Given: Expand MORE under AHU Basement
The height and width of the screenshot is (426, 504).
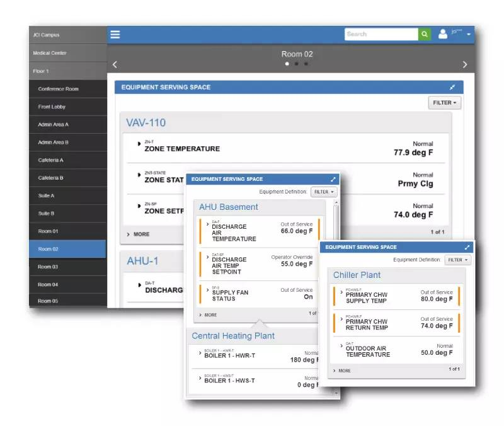Looking at the screenshot, I should (208, 315).
